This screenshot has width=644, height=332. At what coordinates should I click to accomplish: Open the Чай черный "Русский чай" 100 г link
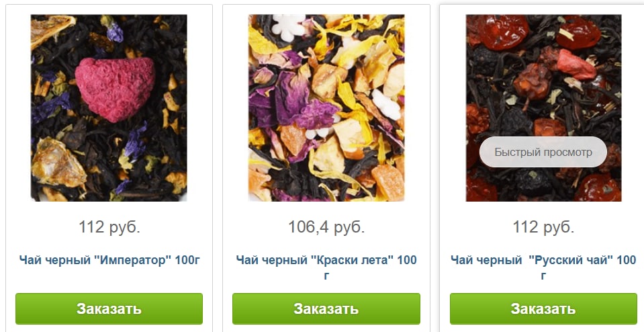tap(543, 267)
